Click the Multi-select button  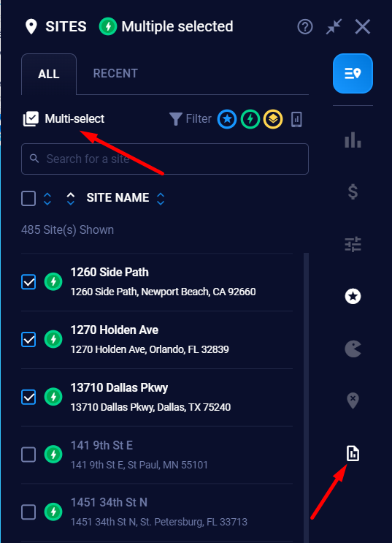pyautogui.click(x=64, y=119)
